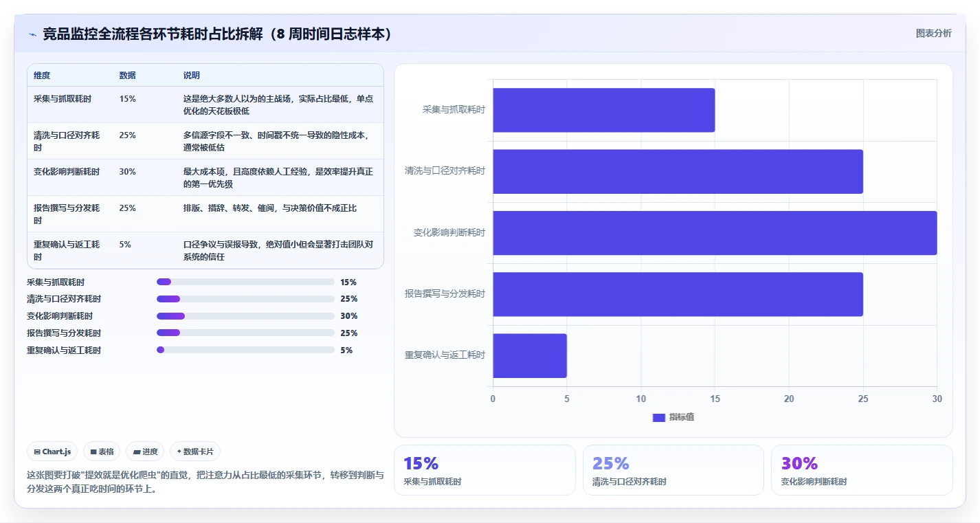Viewport: 980px width, 523px height.
Task: Click the 说明 table column header
Action: coord(192,76)
